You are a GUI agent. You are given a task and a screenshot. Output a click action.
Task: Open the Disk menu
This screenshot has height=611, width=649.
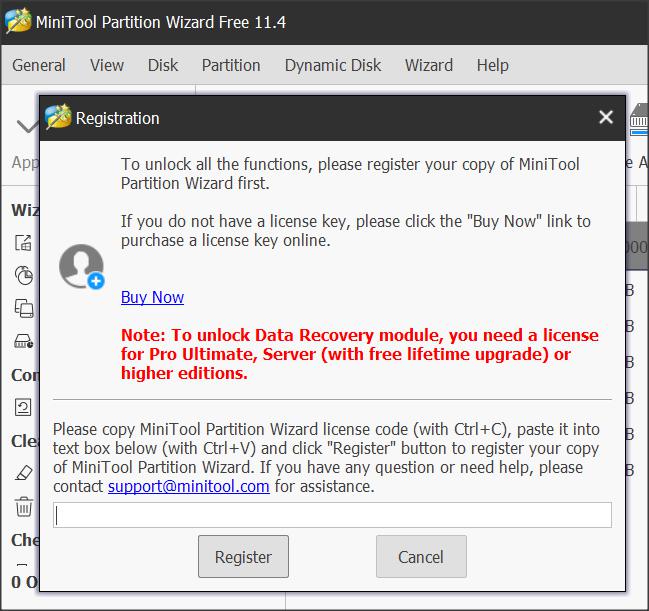pos(163,65)
